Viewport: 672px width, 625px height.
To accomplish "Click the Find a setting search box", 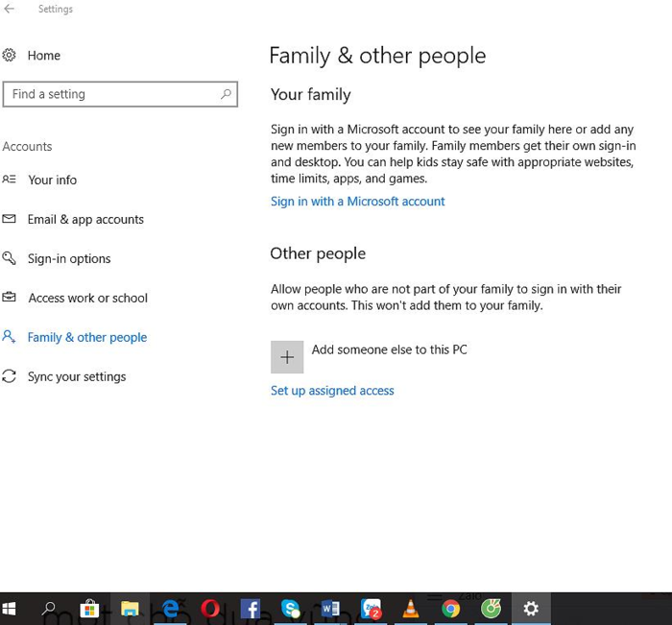I will [110, 94].
